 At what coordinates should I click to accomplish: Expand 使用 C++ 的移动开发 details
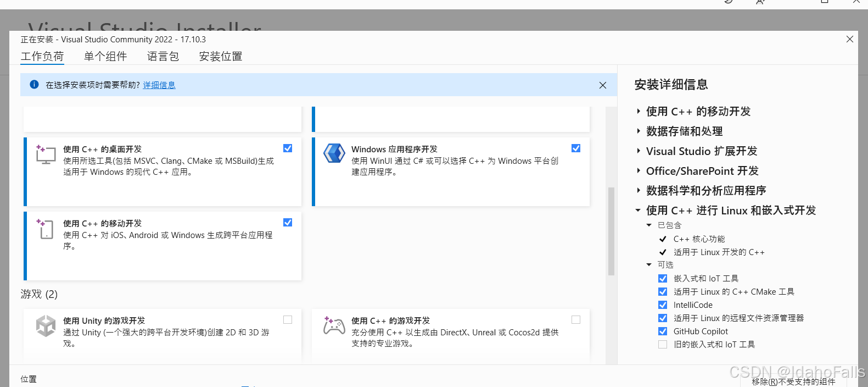click(639, 112)
